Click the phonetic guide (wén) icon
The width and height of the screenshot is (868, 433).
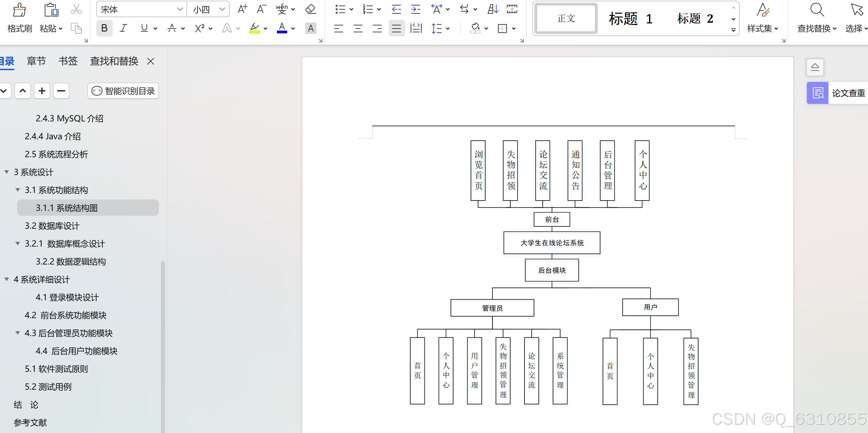(x=282, y=9)
